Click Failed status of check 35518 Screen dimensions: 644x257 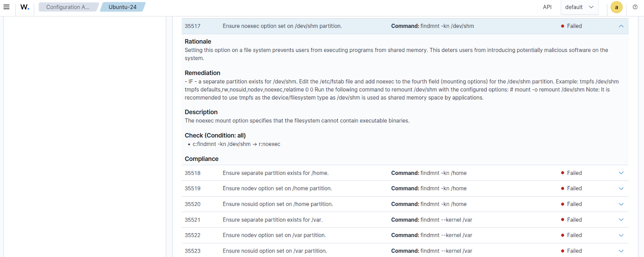click(x=571, y=173)
